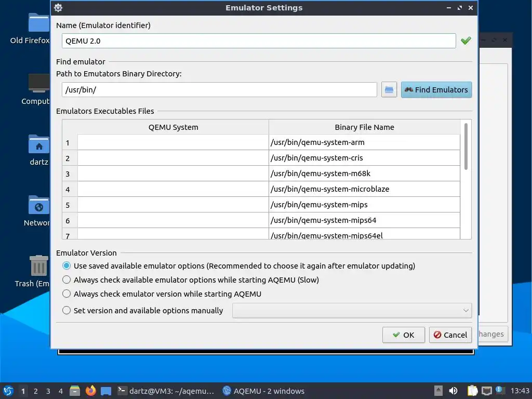Click the network status tray icon
532x399 pixels.
pos(487,391)
